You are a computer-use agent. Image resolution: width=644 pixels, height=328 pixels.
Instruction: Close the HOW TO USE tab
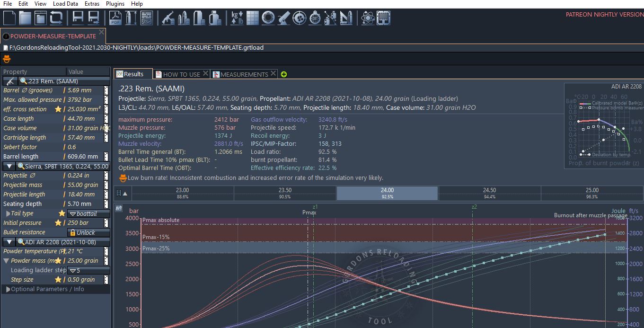click(205, 73)
